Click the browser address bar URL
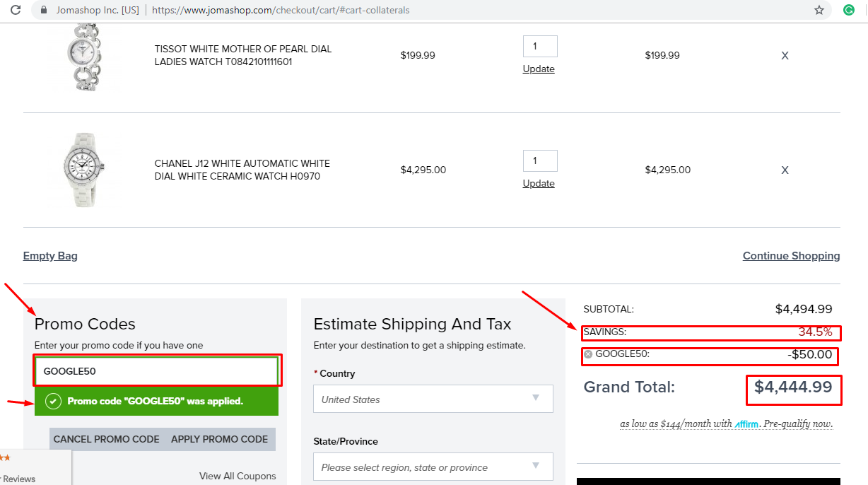The width and height of the screenshot is (868, 485). click(x=281, y=11)
